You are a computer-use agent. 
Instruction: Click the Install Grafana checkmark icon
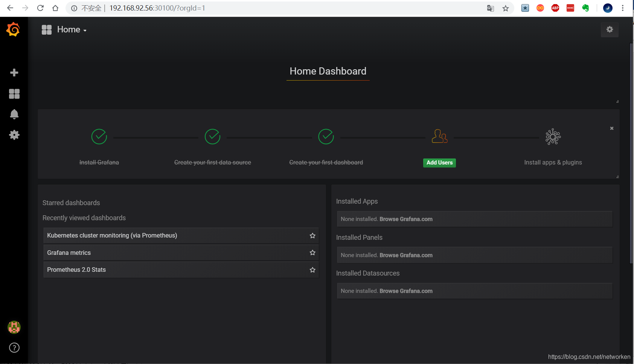99,137
